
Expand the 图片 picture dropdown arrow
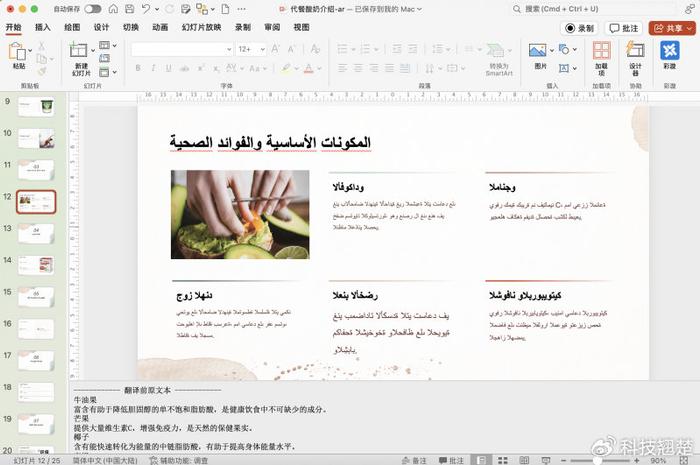click(x=552, y=50)
